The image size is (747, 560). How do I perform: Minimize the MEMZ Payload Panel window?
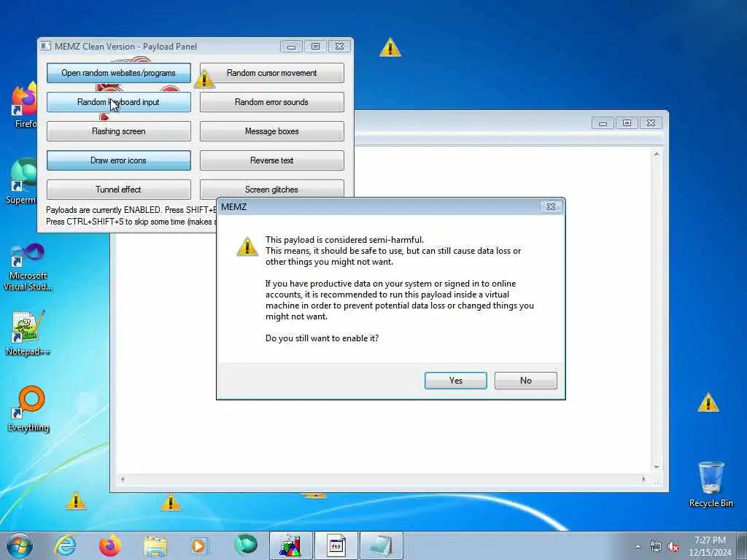[x=291, y=46]
